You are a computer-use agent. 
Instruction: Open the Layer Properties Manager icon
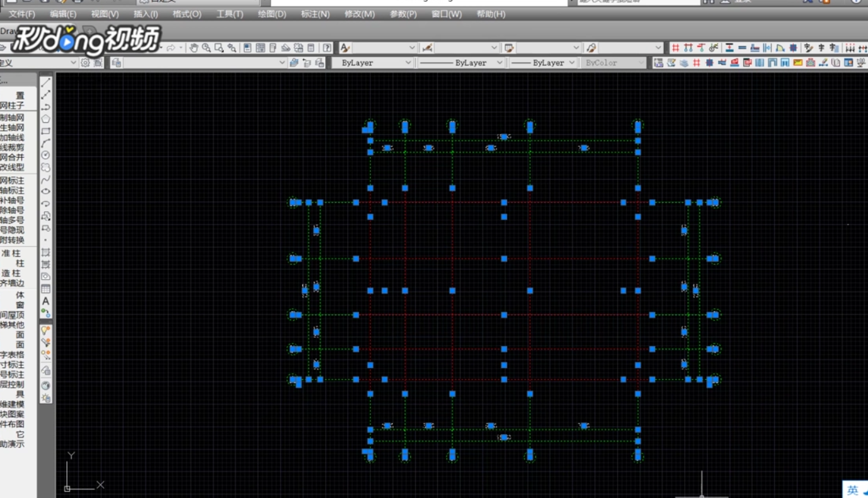point(116,62)
